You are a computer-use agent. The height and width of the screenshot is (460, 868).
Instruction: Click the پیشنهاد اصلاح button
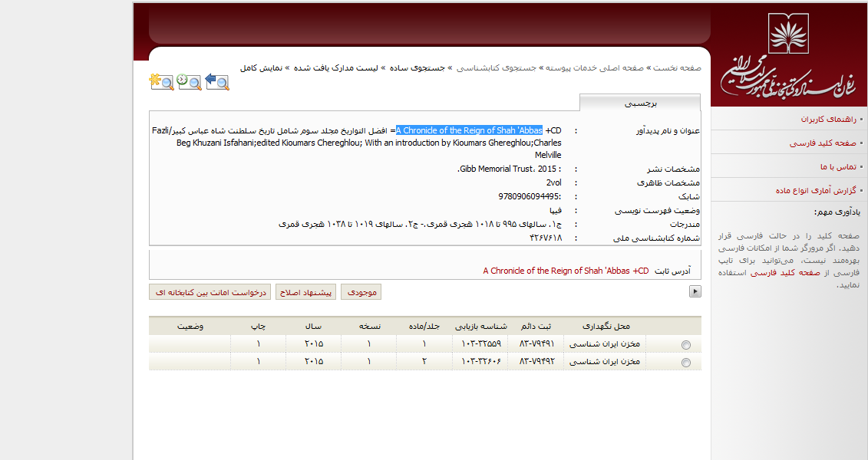point(305,292)
